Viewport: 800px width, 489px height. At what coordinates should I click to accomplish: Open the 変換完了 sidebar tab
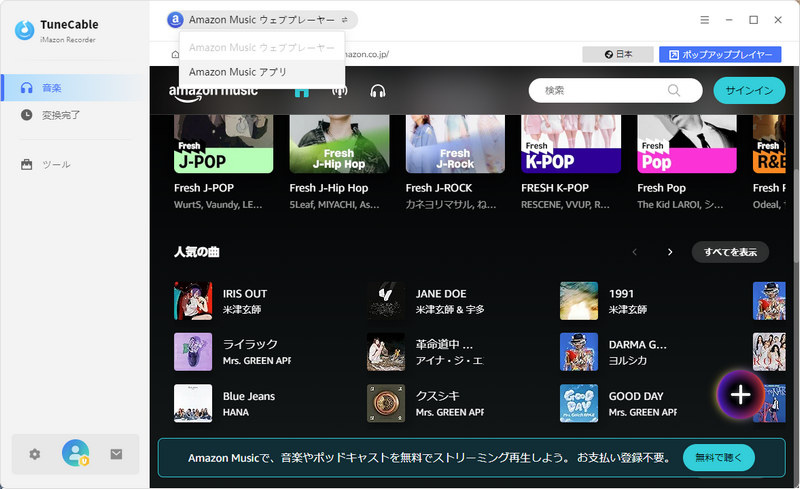coord(74,115)
